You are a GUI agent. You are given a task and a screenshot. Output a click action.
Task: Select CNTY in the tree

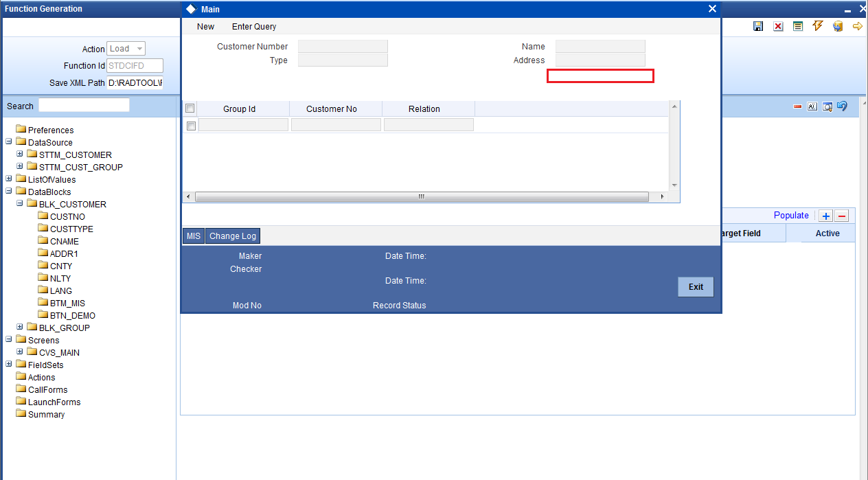pyautogui.click(x=61, y=266)
